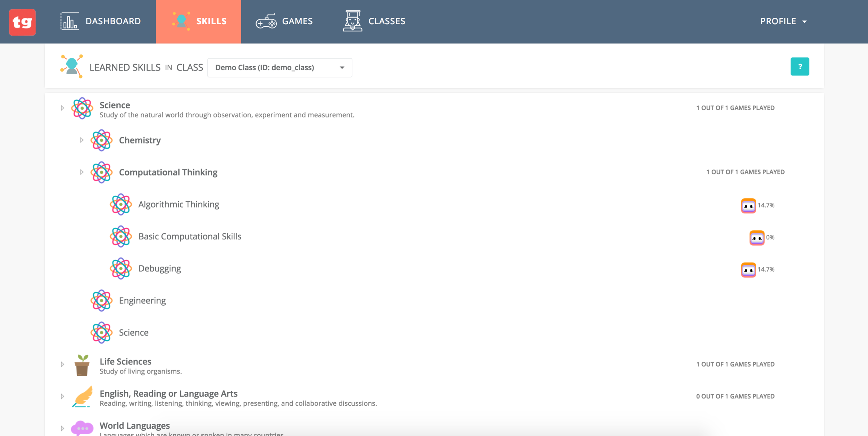Click the Language Arts feather quill icon
Viewport: 868px width, 436px height.
pos(83,396)
